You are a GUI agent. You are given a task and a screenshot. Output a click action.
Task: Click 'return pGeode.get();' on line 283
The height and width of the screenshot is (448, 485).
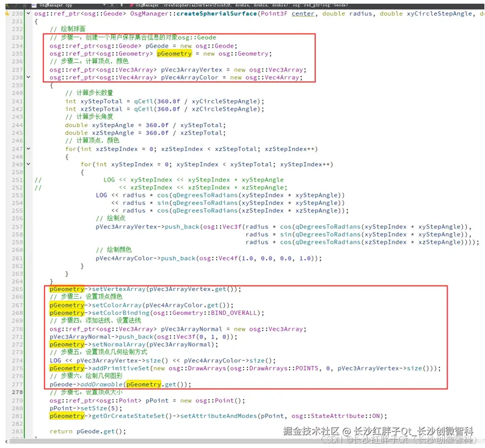tap(88, 431)
